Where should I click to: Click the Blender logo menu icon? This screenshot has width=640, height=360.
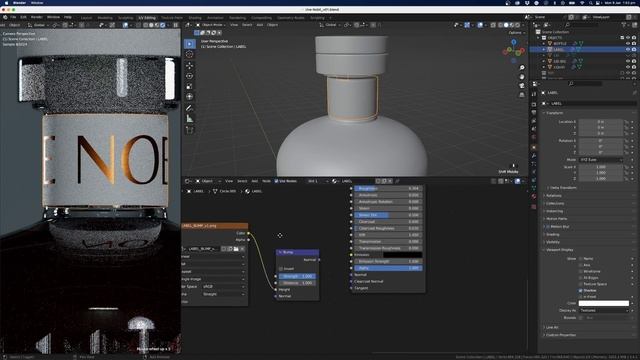tap(5, 17)
